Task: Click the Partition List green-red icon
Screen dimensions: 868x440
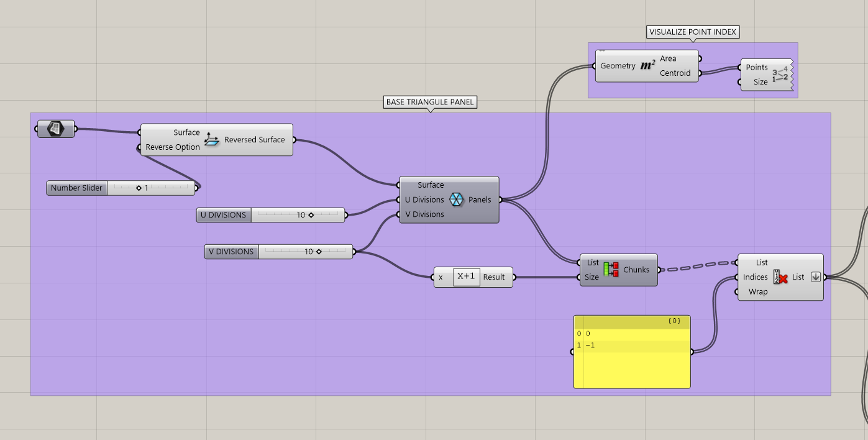Action: [x=611, y=270]
